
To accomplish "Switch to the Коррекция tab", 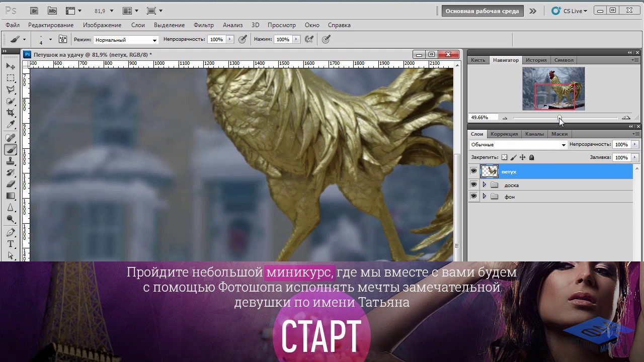I will (504, 134).
